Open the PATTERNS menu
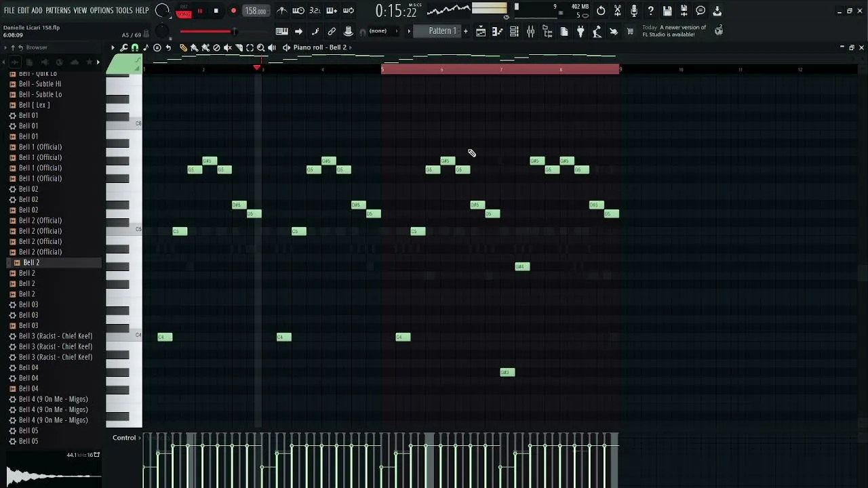868x488 pixels. pyautogui.click(x=58, y=11)
